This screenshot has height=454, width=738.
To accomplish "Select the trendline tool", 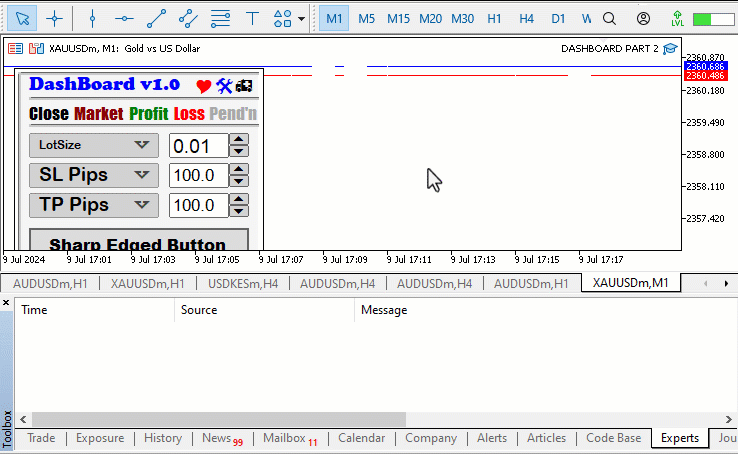I will click(x=156, y=19).
